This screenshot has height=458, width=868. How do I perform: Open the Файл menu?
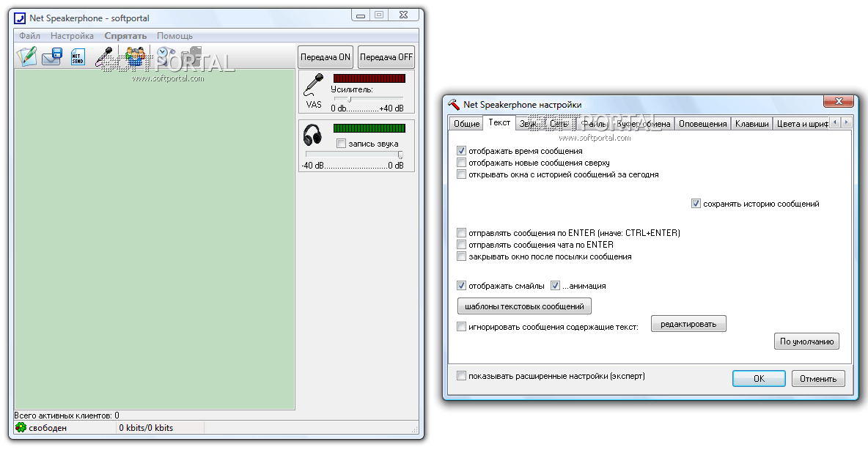point(29,36)
